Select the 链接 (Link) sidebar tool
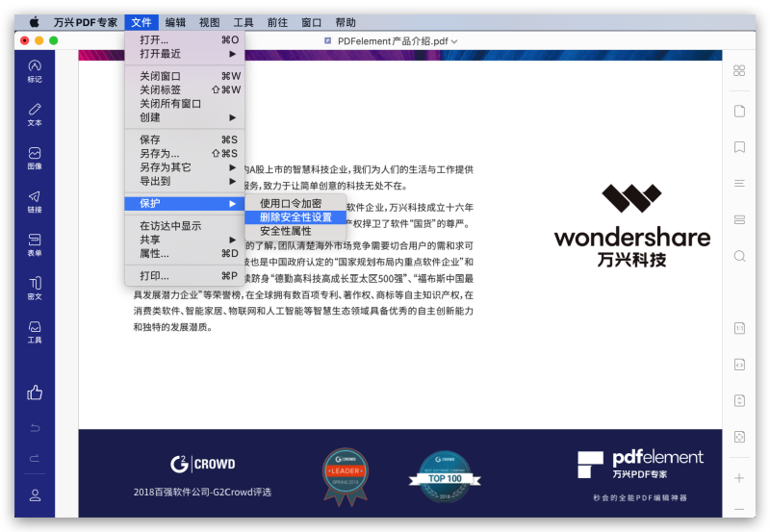Image resolution: width=770 pixels, height=532 pixels. pyautogui.click(x=35, y=202)
